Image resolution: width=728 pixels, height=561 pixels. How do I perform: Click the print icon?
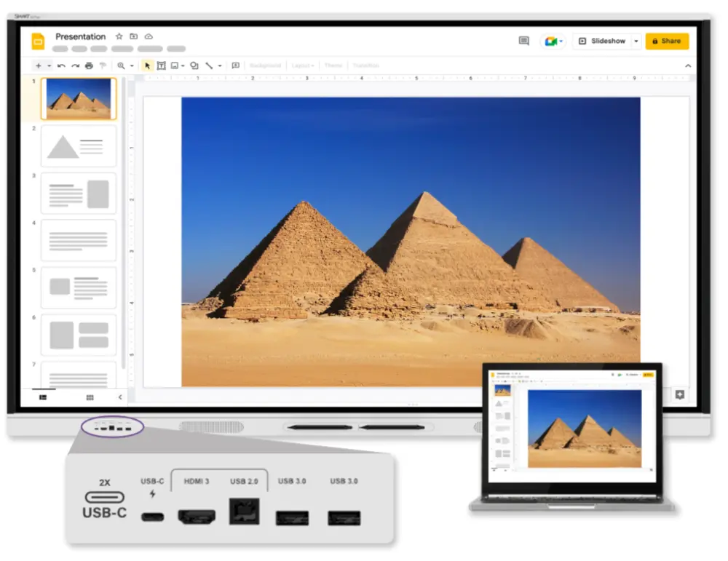89,66
